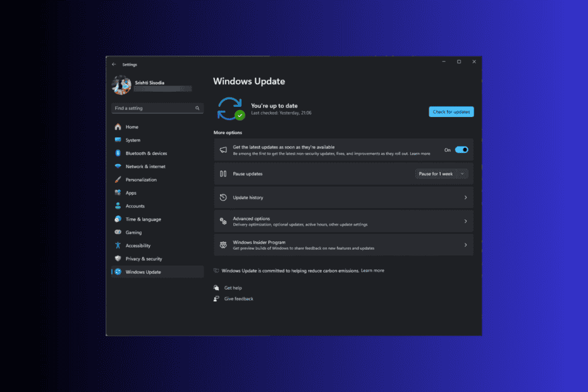This screenshot has width=588, height=392.
Task: Open the Network & internet wifi icon
Action: pyautogui.click(x=118, y=166)
